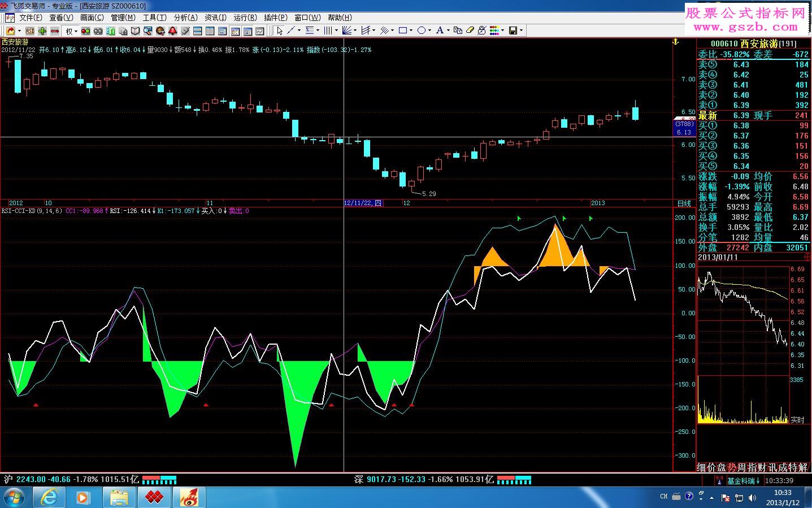Viewport: 812px width, 508px height.
Task: Click the 日线 period label
Action: pyautogui.click(x=684, y=203)
